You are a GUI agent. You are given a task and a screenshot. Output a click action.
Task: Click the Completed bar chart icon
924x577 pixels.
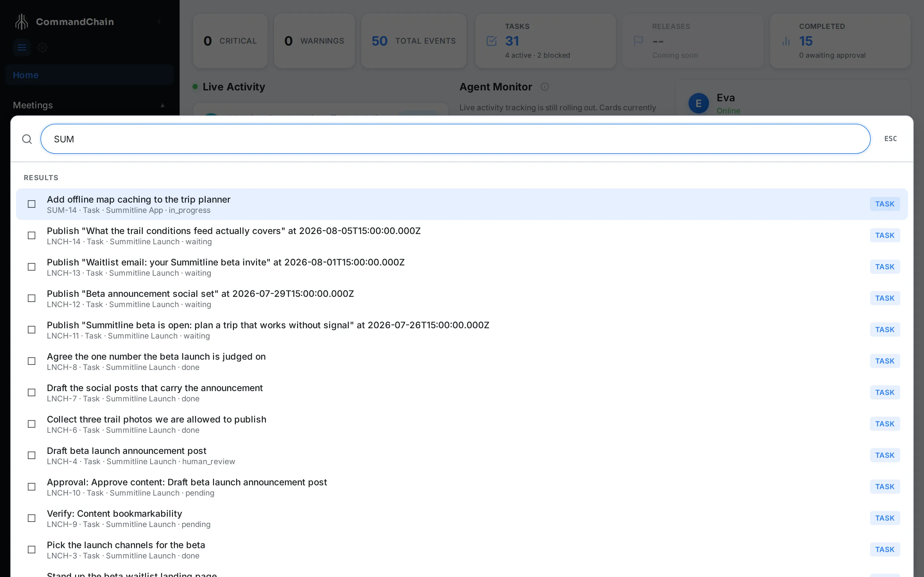(x=786, y=41)
